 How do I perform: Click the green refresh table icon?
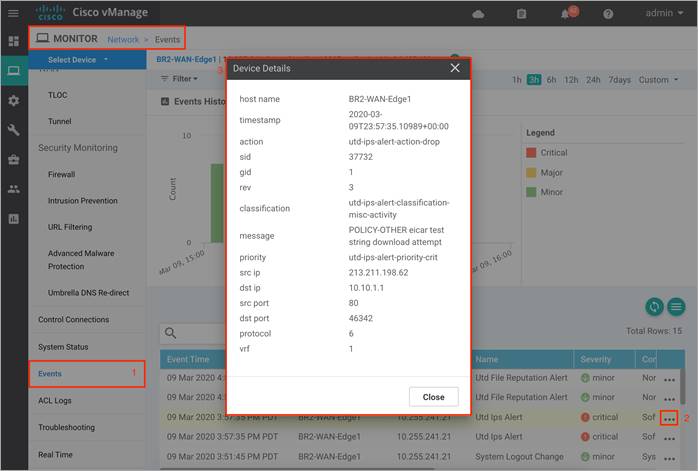[654, 307]
